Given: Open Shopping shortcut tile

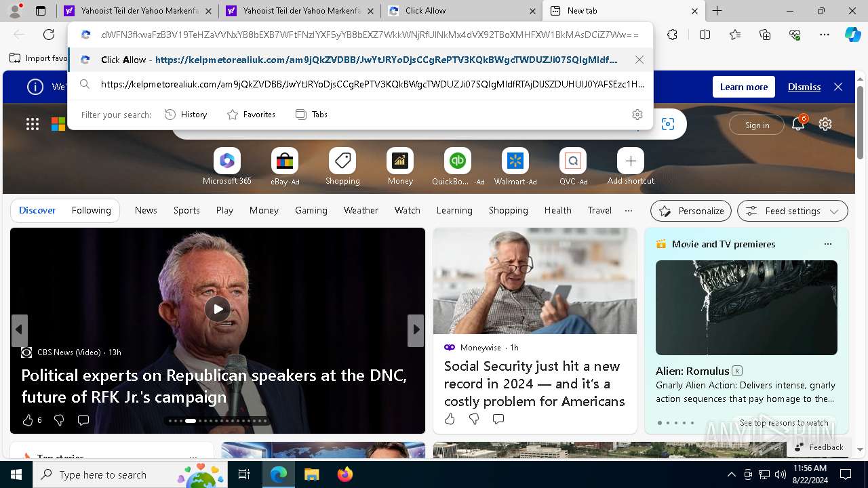Looking at the screenshot, I should point(342,167).
